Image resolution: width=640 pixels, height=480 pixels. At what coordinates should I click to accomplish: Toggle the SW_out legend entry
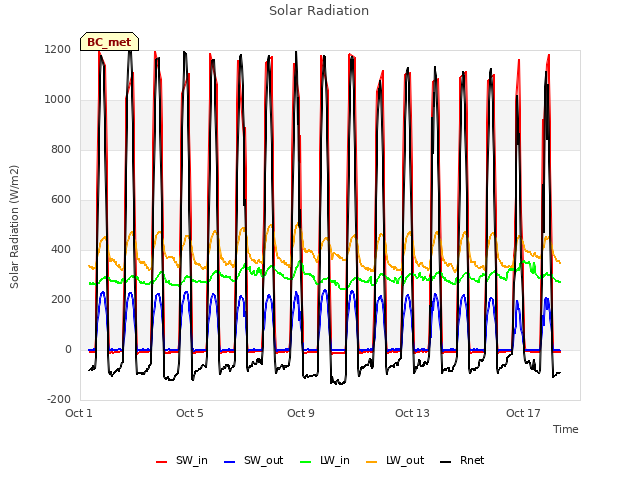(253, 461)
